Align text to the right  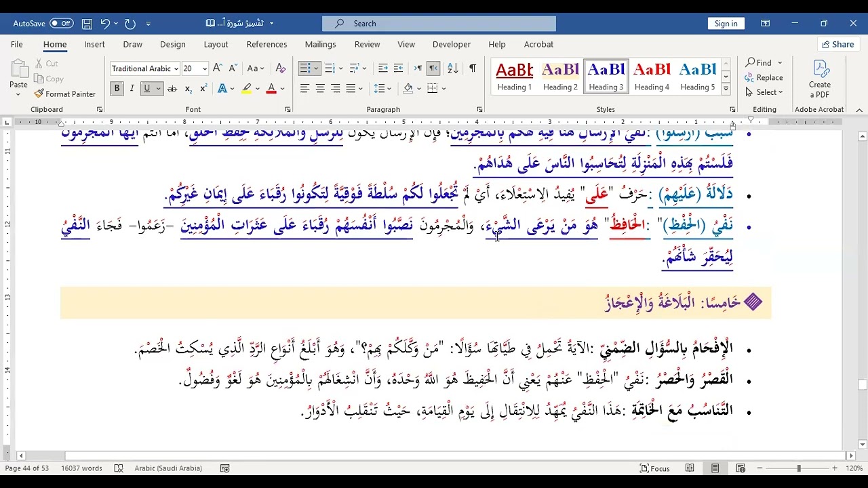pyautogui.click(x=335, y=89)
